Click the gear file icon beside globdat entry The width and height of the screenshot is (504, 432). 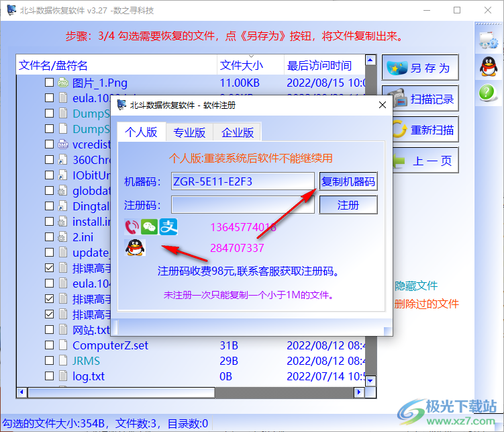point(62,191)
